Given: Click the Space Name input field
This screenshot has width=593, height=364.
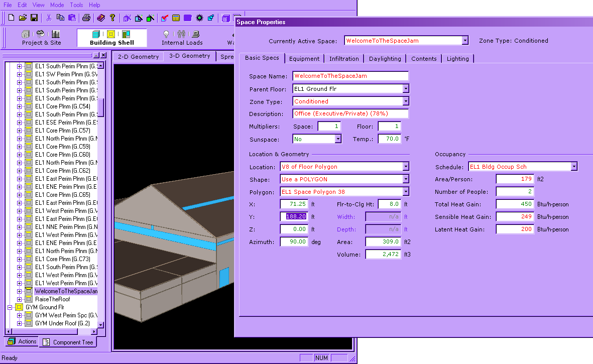Looking at the screenshot, I should (350, 76).
